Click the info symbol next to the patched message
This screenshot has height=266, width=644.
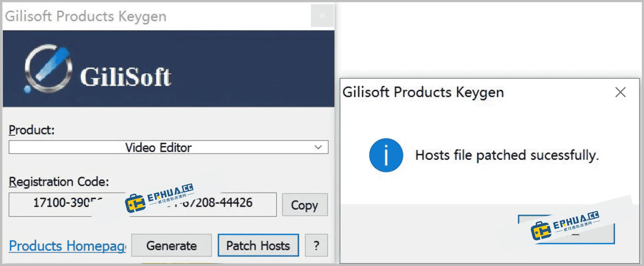point(386,155)
